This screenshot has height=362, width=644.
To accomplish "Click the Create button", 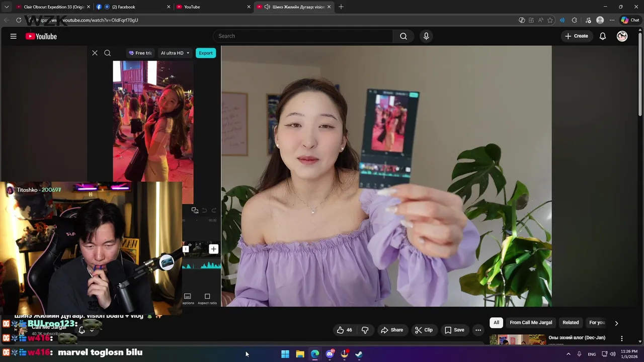I will 576,36.
